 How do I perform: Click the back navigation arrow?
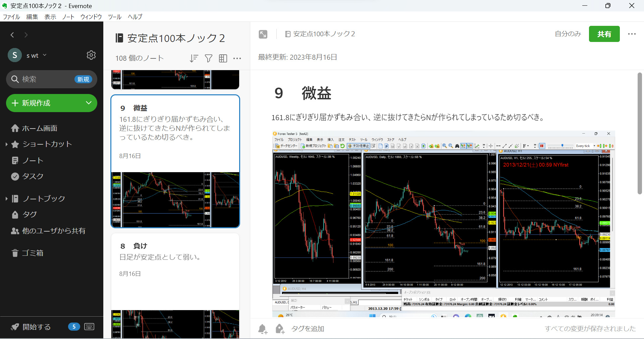[12, 35]
